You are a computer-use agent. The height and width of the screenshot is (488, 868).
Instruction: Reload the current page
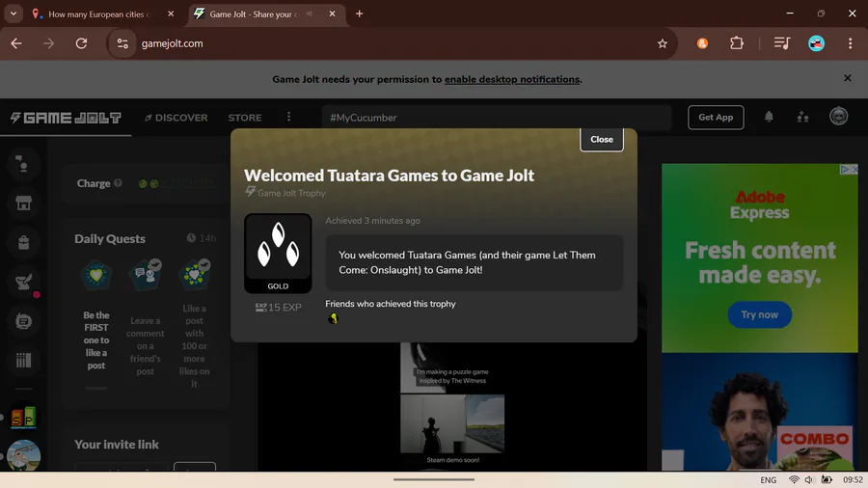tap(81, 43)
